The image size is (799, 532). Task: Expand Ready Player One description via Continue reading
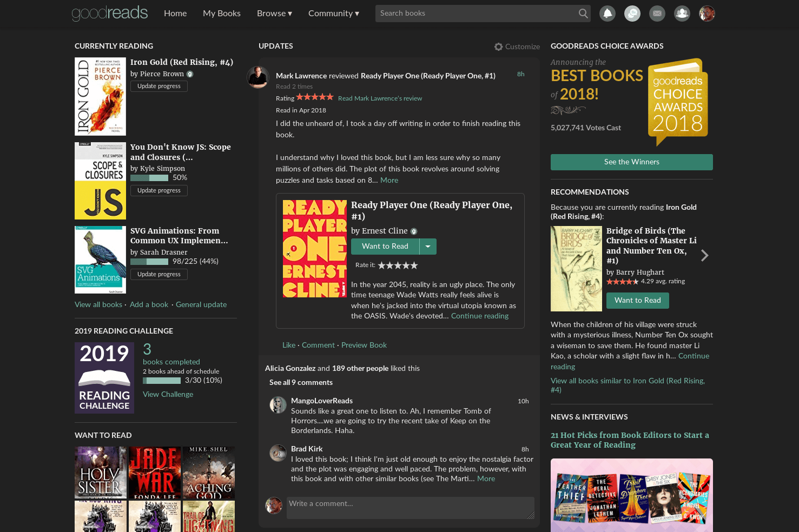click(x=480, y=316)
